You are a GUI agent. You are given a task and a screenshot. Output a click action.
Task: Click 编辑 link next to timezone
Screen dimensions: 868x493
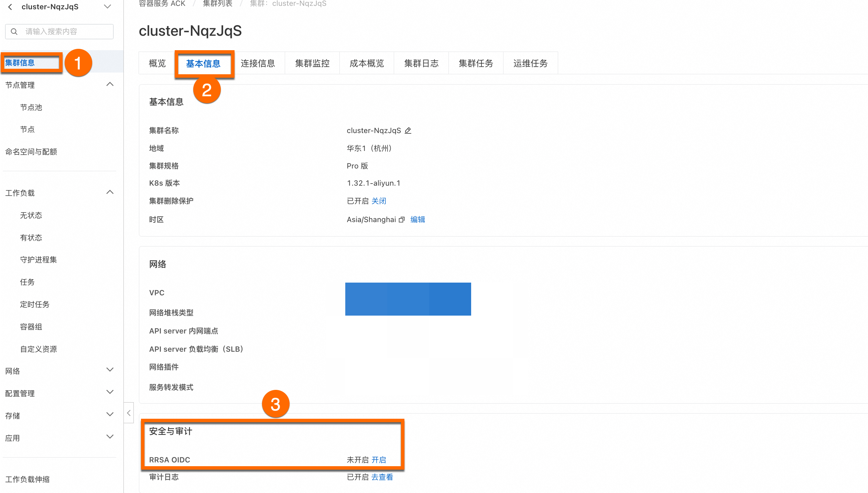tap(417, 220)
